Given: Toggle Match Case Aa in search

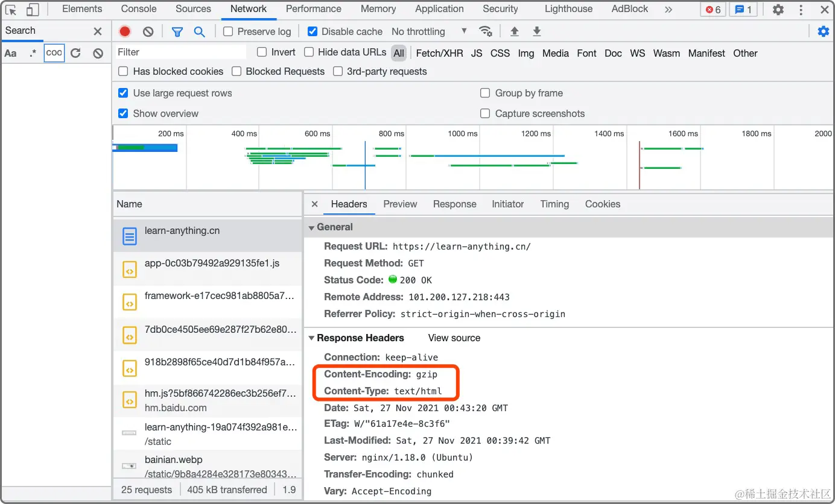Looking at the screenshot, I should pyautogui.click(x=10, y=53).
